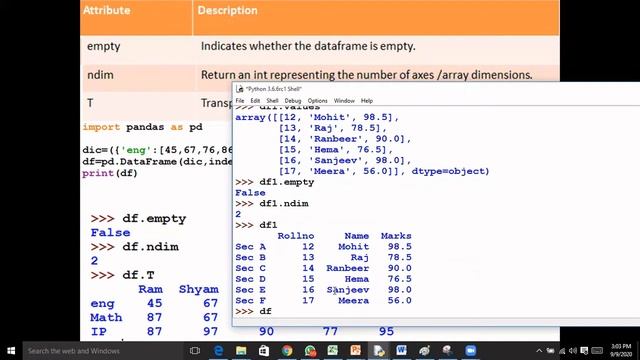This screenshot has width=640, height=360.
Task: Open Task View on the taskbar
Action: (x=195, y=351)
